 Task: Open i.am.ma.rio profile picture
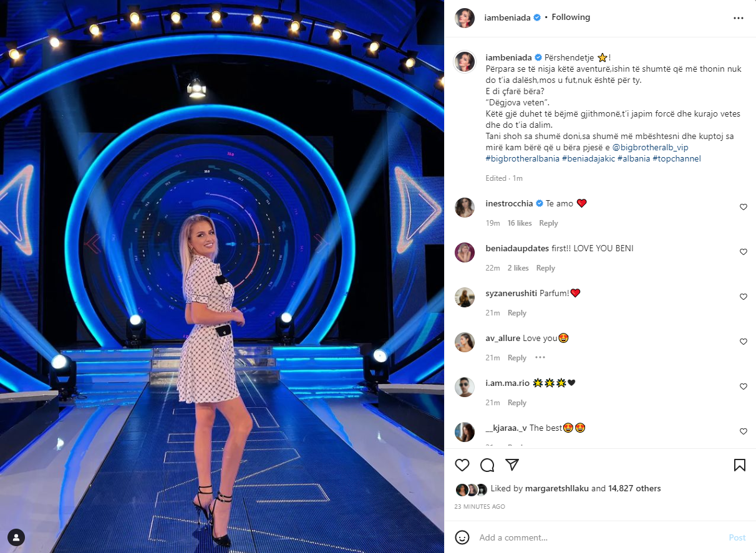coord(464,387)
